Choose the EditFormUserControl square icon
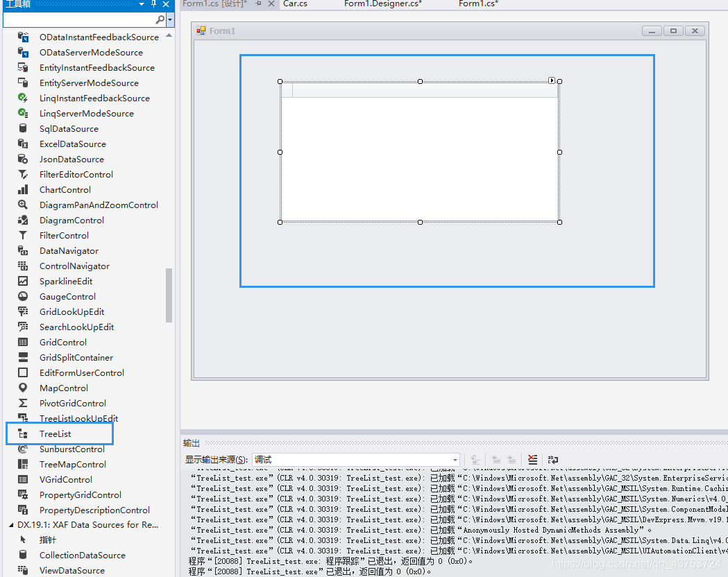Image resolution: width=728 pixels, height=577 pixels. [23, 372]
